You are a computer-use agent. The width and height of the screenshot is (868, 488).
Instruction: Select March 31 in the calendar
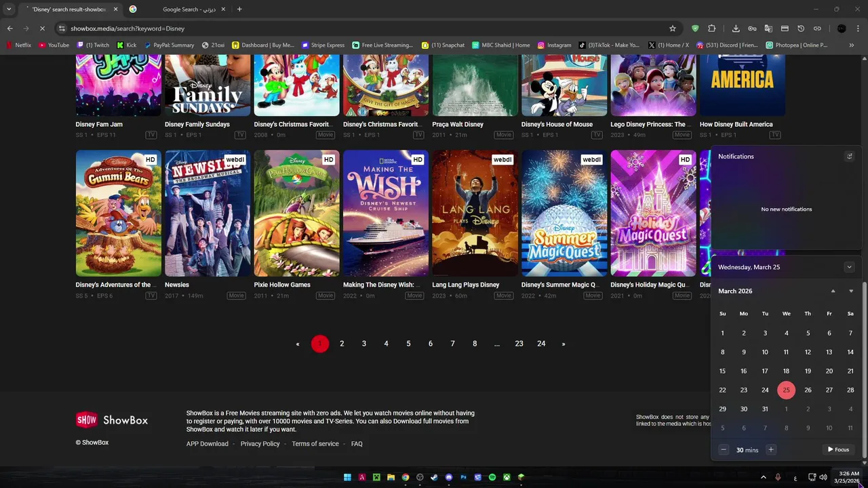point(765,409)
